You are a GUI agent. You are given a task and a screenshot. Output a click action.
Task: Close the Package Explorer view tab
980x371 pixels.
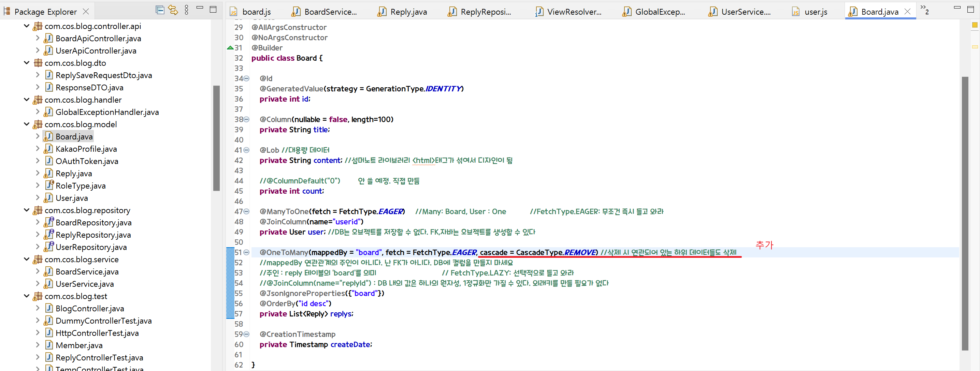pyautogui.click(x=86, y=11)
